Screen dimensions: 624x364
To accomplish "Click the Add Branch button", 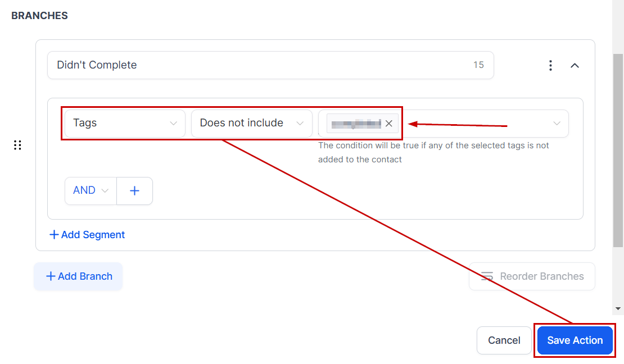I will click(x=79, y=276).
